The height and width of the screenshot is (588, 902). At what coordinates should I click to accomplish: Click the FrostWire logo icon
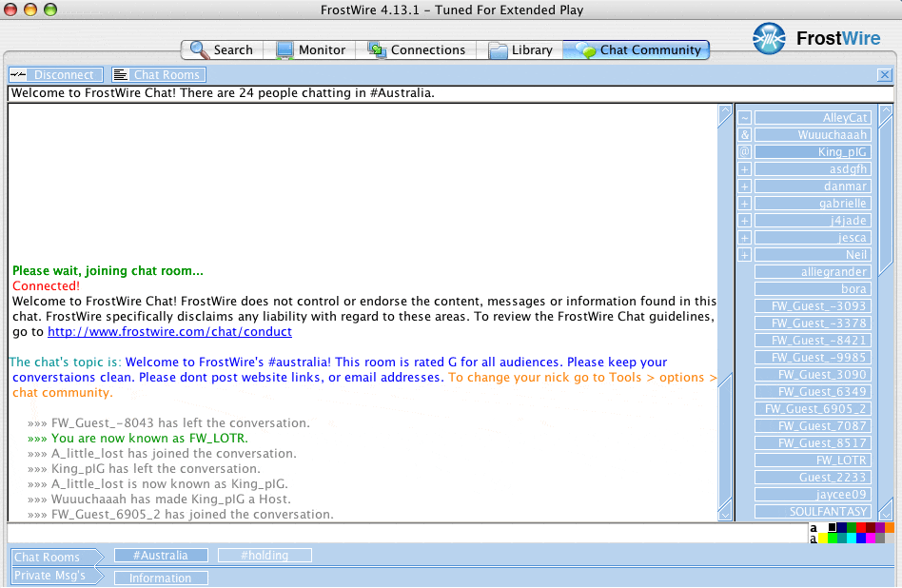click(769, 39)
